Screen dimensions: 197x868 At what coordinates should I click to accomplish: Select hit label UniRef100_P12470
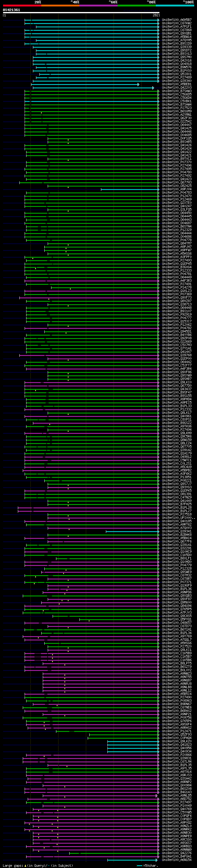tap(177, 196)
